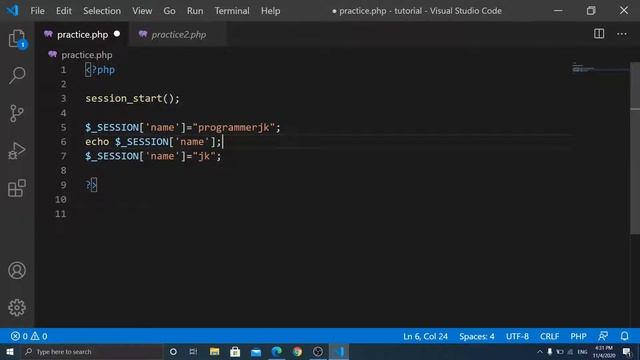The height and width of the screenshot is (360, 640).
Task: Open the Help menu
Action: coord(271,11)
